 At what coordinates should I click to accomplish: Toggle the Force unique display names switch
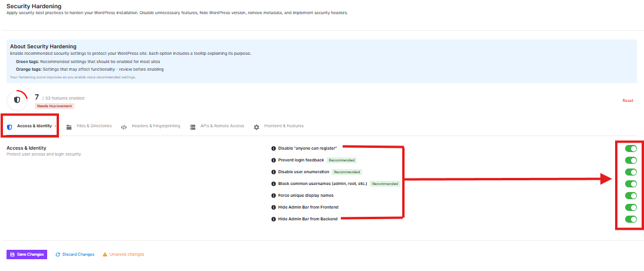tap(631, 196)
